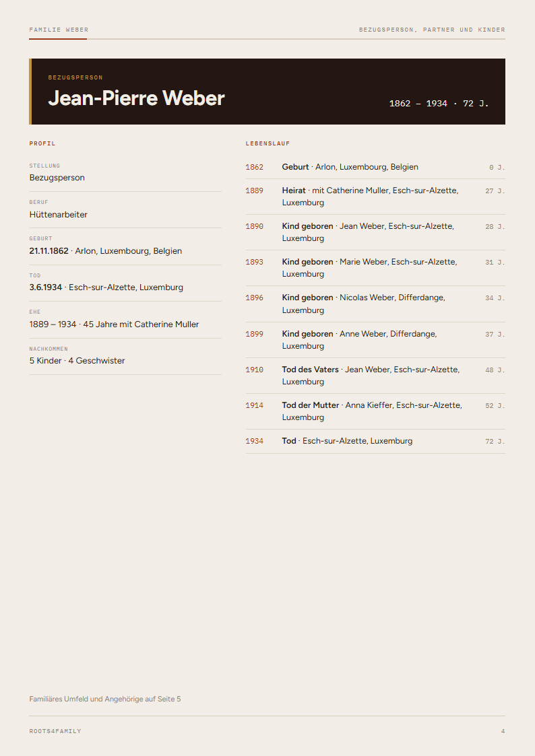The image size is (535, 756).
Task: Click timeline year '1862'
Action: tap(254, 168)
